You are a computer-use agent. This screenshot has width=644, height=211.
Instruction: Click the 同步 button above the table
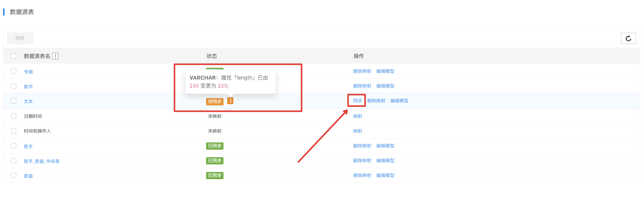tap(20, 38)
